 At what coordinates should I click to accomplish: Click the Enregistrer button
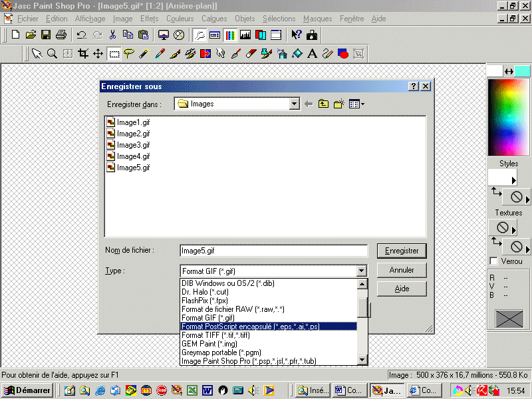(402, 251)
